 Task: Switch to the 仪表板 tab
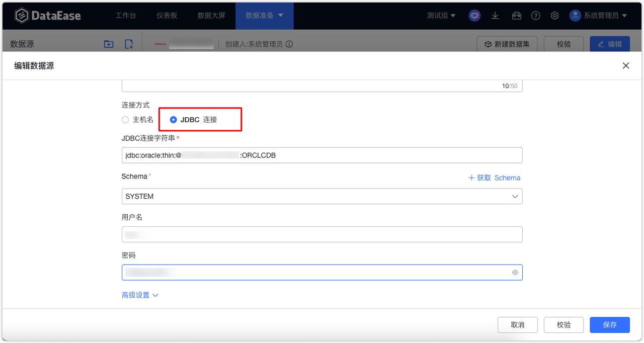[167, 16]
